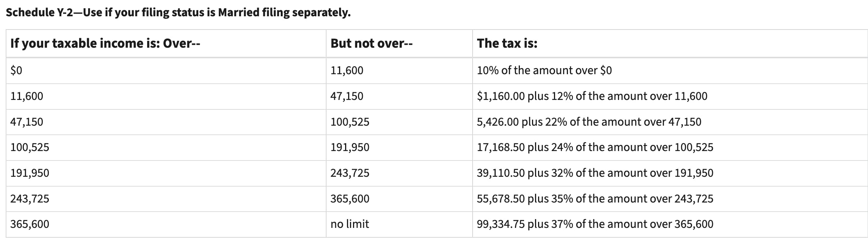The image size is (868, 240).
Task: Click the "But not over--" column header
Action: 371,44
